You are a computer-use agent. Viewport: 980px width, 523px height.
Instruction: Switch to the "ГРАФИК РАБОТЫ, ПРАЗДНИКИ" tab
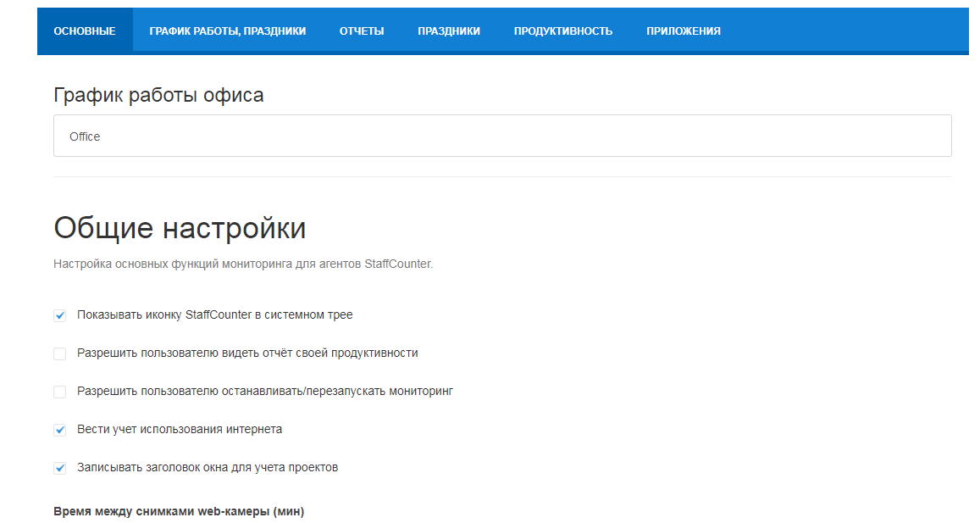click(x=227, y=30)
